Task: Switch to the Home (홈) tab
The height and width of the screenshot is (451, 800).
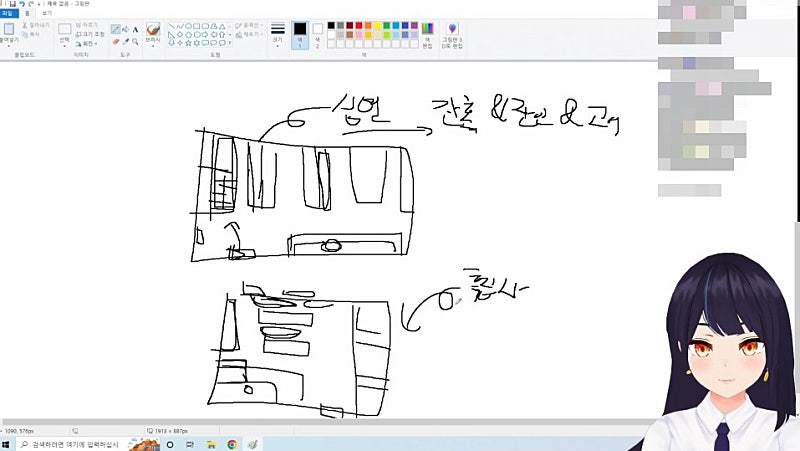Action: tap(27, 13)
